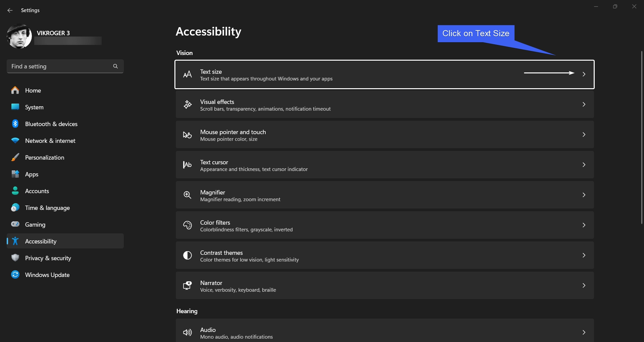The image size is (644, 342).
Task: Select Gaming label in sidebar
Action: 35,225
